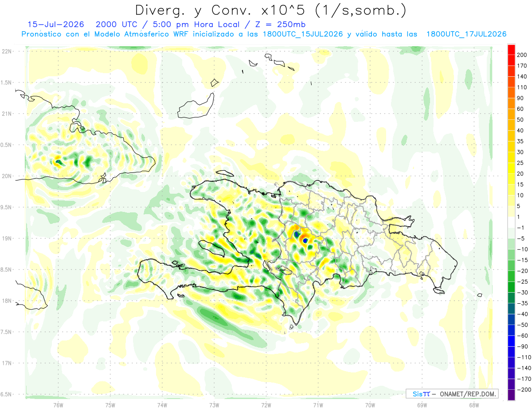Click the longitude label '73W'
The width and height of the screenshot is (532, 411).
pos(214,405)
